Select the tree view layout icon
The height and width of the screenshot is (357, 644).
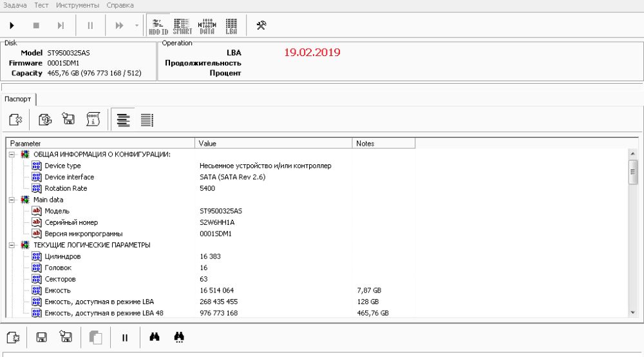click(x=123, y=120)
